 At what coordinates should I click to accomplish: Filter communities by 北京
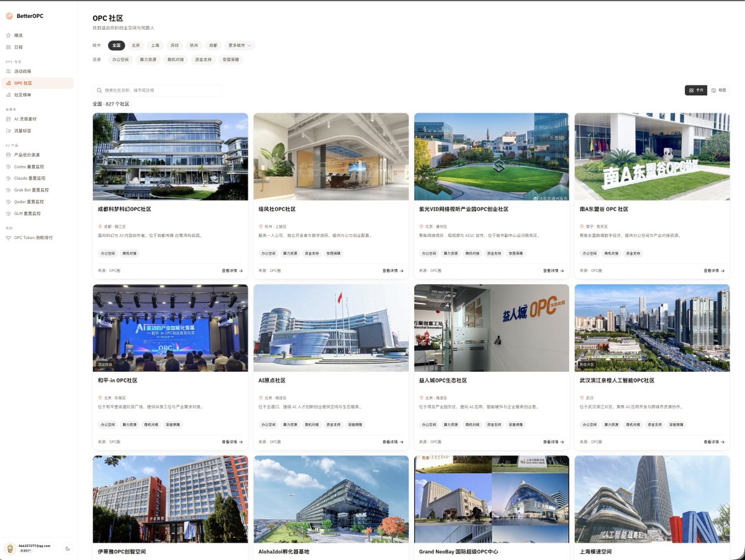point(136,45)
